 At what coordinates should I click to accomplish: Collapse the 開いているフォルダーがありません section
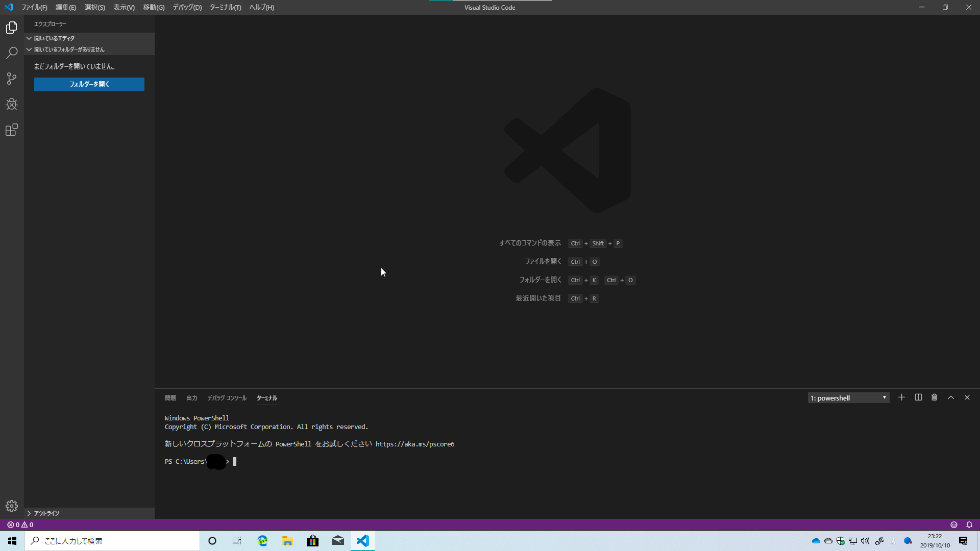click(x=89, y=49)
